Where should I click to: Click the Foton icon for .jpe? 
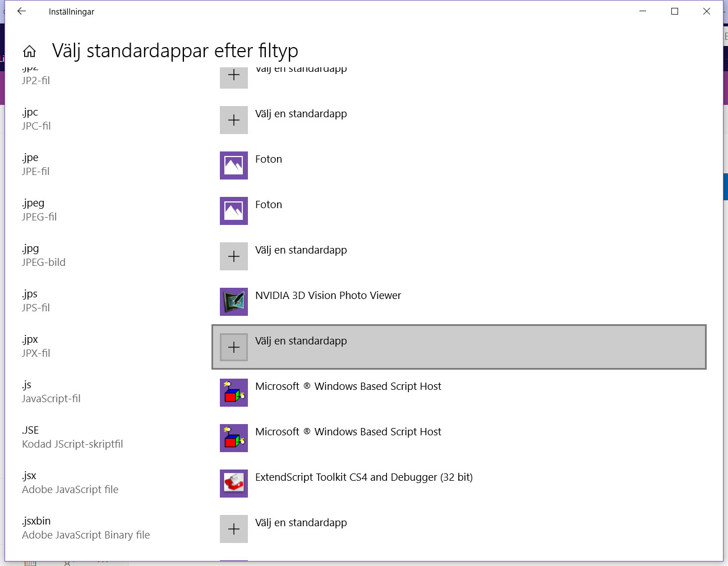(234, 165)
